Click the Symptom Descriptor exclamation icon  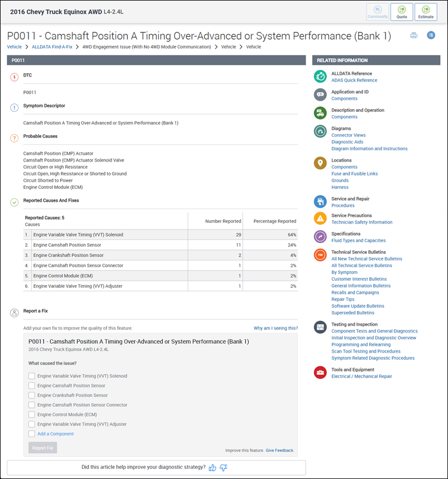pos(15,107)
